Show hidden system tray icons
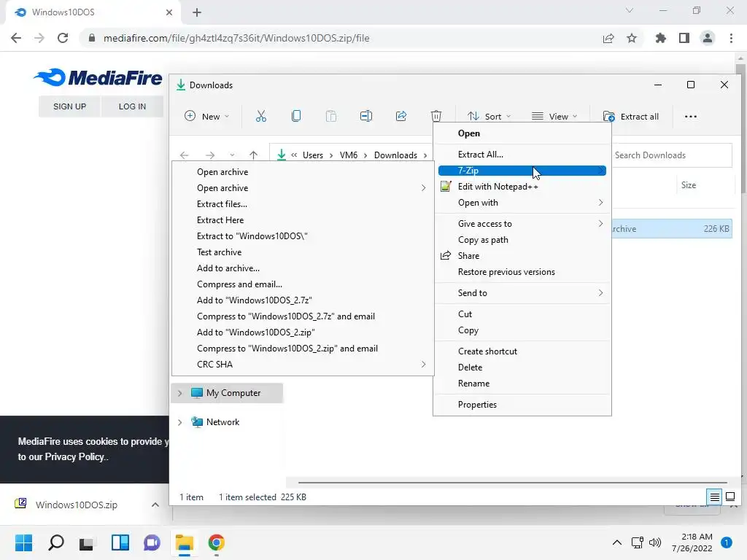Image resolution: width=747 pixels, height=560 pixels. tap(617, 542)
